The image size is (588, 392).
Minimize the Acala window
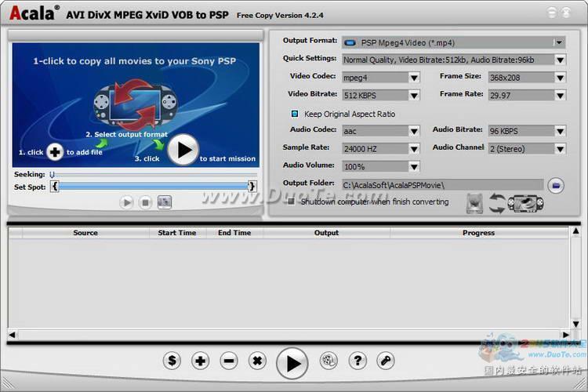pos(552,13)
